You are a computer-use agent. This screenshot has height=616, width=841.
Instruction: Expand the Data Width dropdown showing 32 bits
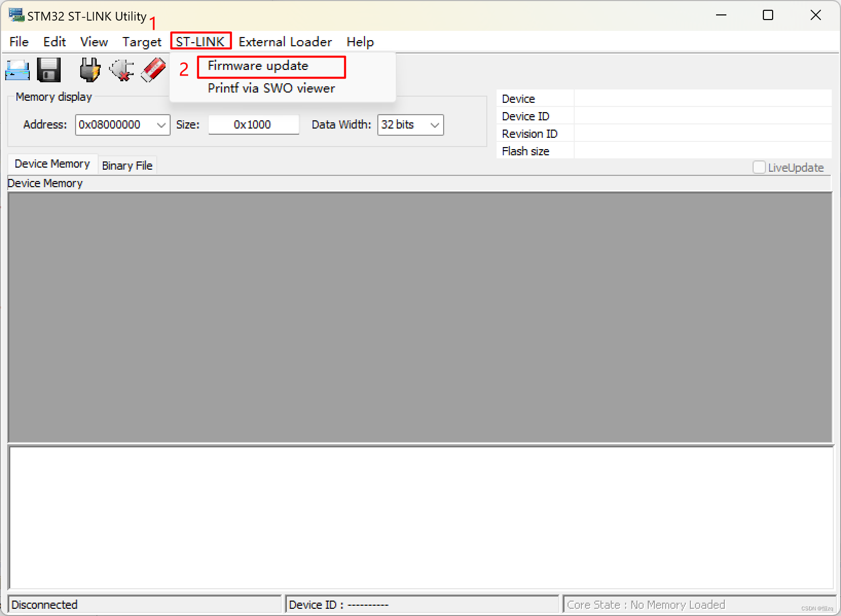coord(434,124)
